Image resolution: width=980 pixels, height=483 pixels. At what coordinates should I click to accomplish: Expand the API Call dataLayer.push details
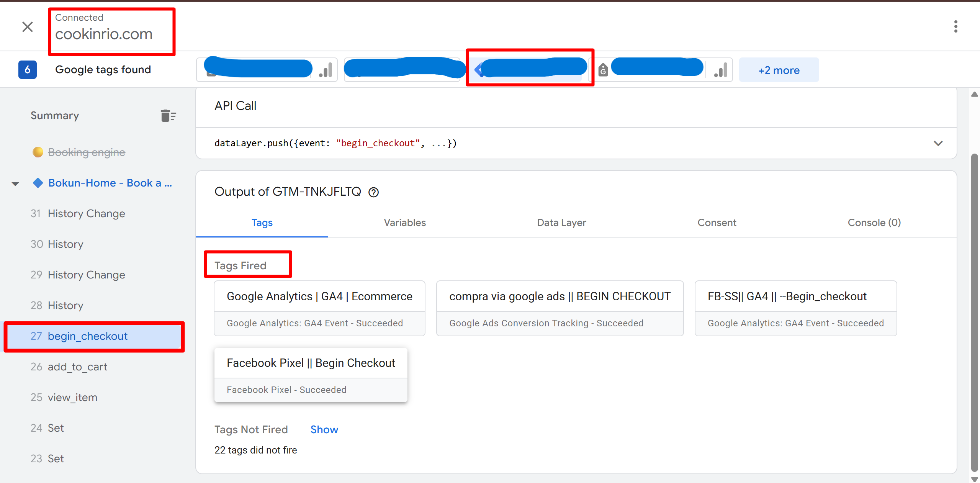click(938, 143)
